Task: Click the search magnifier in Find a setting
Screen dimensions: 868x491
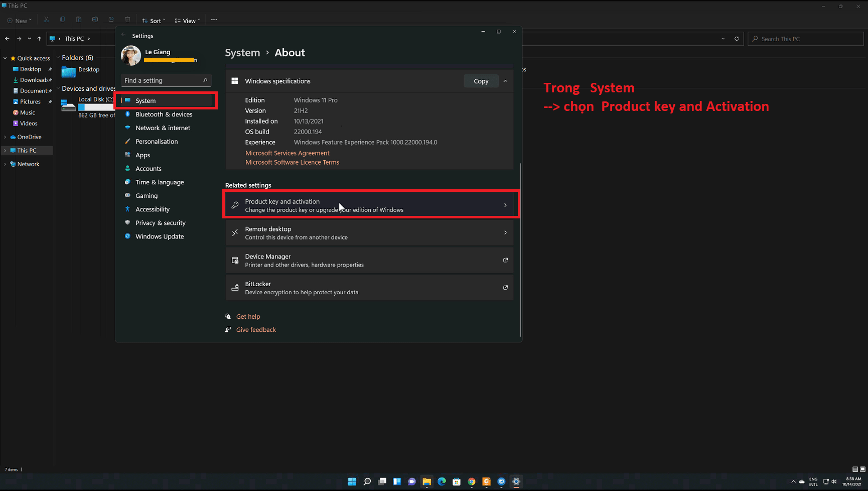Action: coord(205,80)
